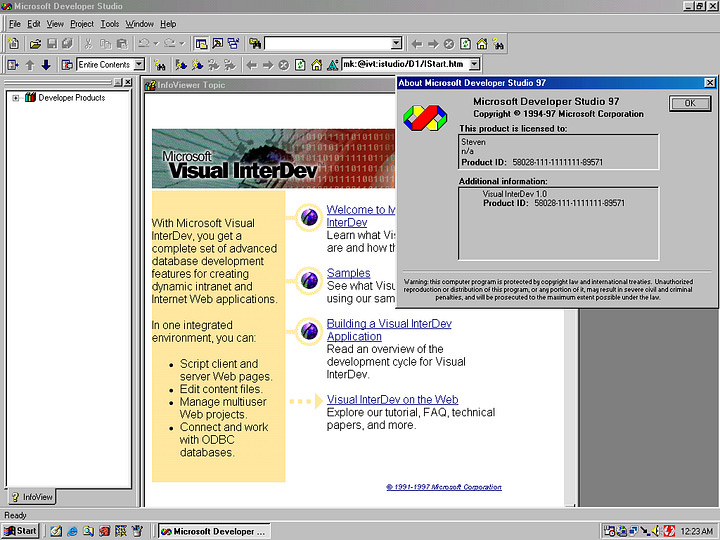The image size is (720, 540).
Task: Click the subset icon left of Entire Contents
Action: tap(67, 65)
